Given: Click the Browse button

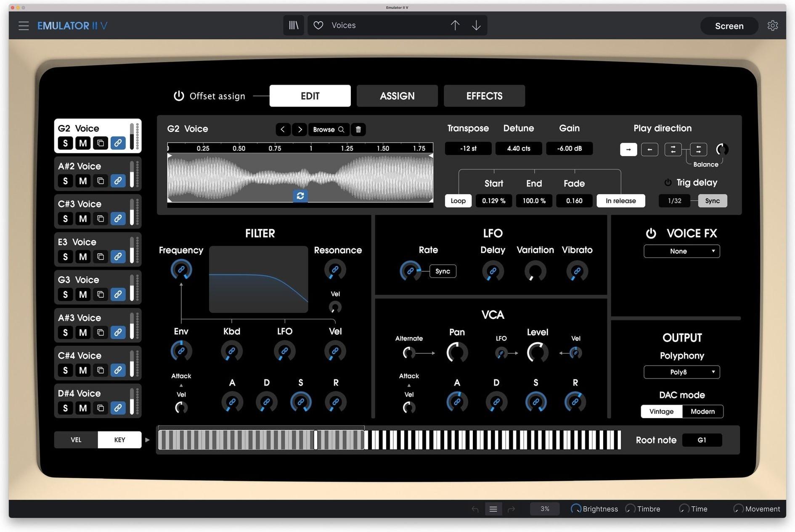Looking at the screenshot, I should click(329, 129).
